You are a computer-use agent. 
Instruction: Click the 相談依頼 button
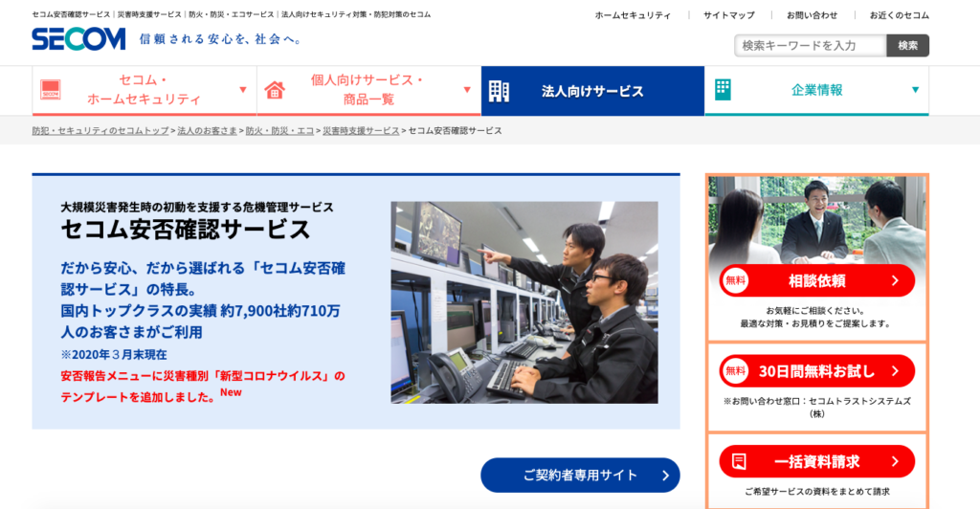tap(817, 280)
